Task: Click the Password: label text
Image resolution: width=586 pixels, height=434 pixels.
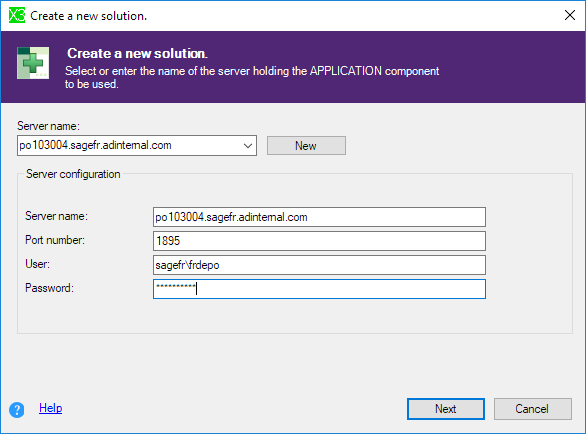Action: [49, 288]
